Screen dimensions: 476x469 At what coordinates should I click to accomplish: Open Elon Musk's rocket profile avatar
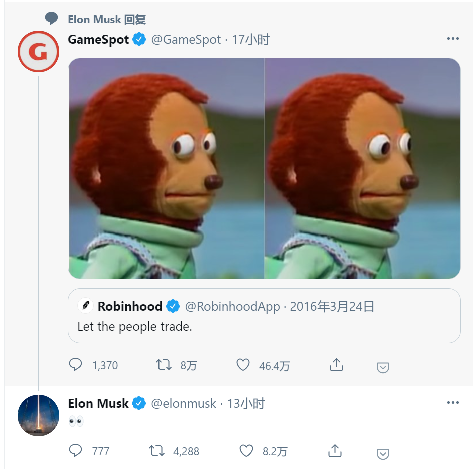[x=39, y=415]
